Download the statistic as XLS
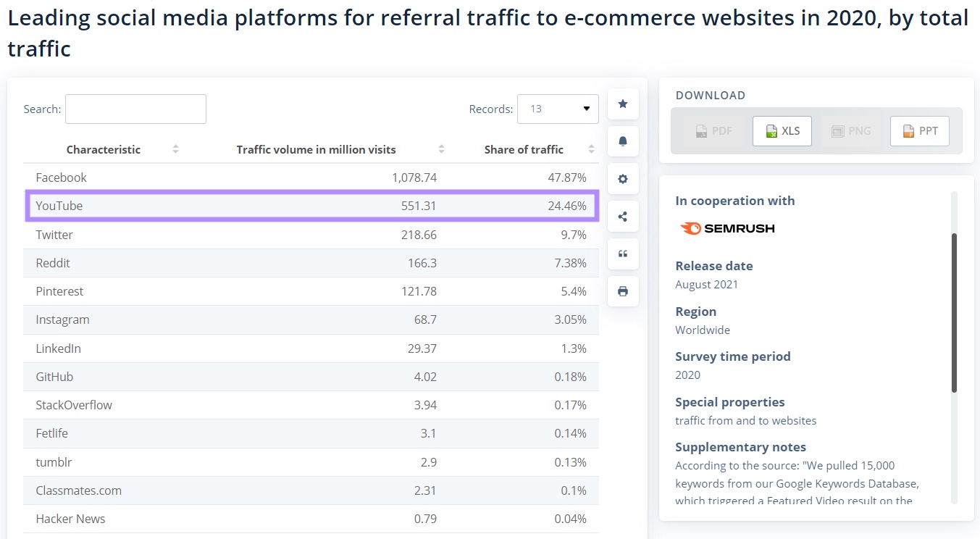Viewport: 980px width, 539px height. [782, 131]
